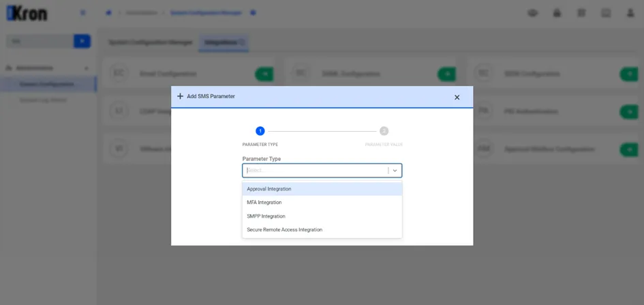The image size is (644, 305).
Task: Choose MFA Integration from the list
Action: (322, 203)
